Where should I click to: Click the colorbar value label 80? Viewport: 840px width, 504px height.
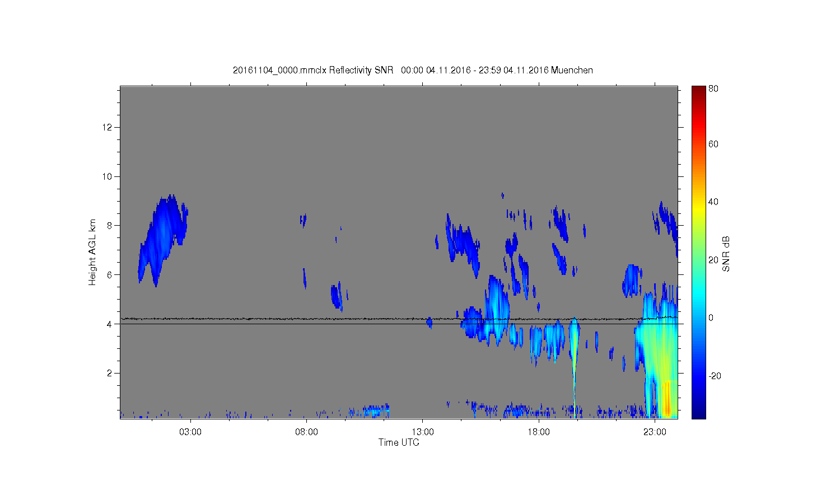click(713, 88)
